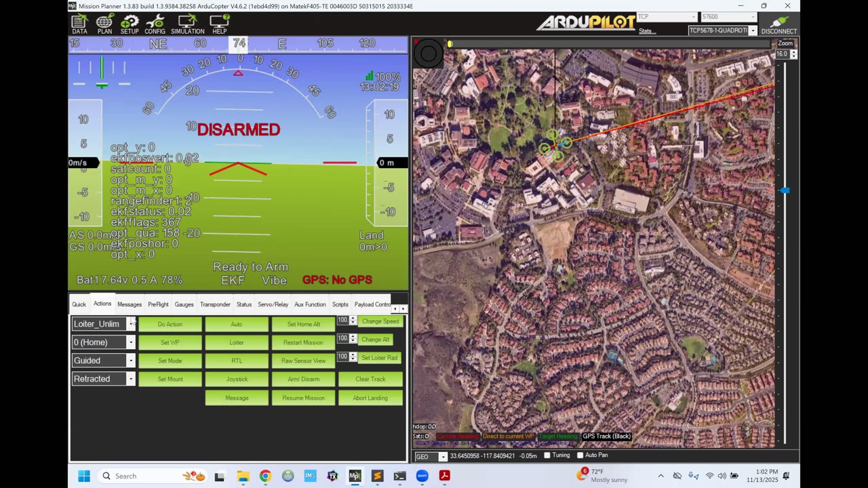
Task: Open File Explorer from the taskbar
Action: pyautogui.click(x=243, y=476)
